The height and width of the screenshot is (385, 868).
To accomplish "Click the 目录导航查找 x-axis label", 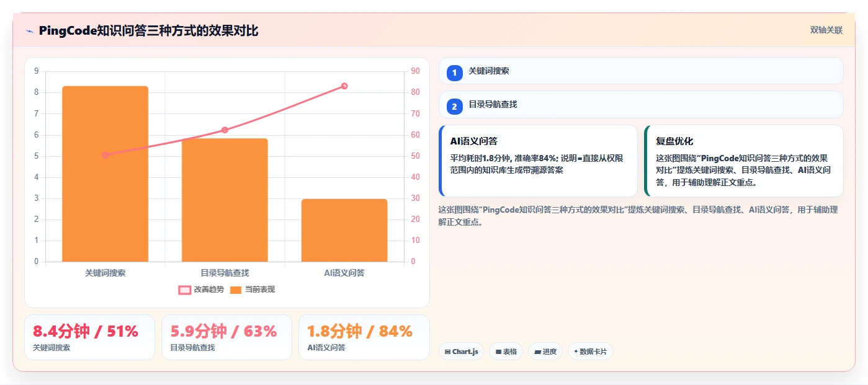I will tap(225, 273).
